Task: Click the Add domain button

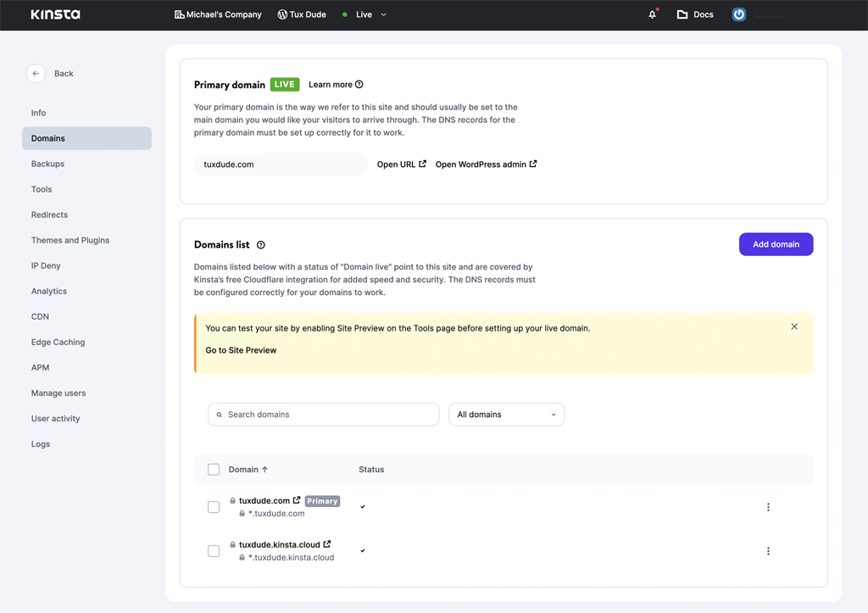Action: [776, 244]
